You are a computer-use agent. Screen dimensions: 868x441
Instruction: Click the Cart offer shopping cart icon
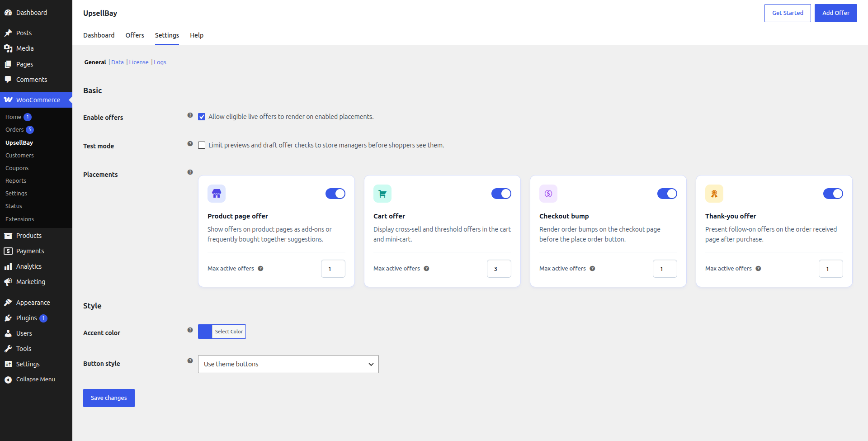click(x=382, y=194)
